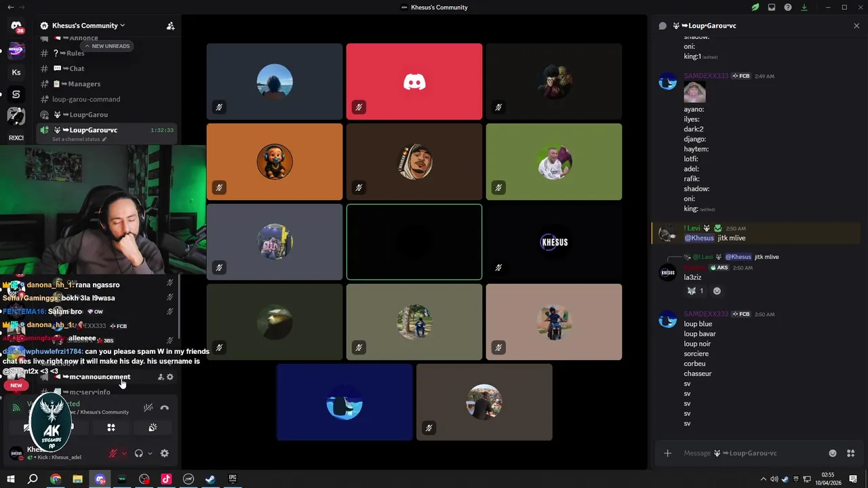The width and height of the screenshot is (868, 488).
Task: Open the Khesus's Community server dropdown
Action: (x=88, y=26)
